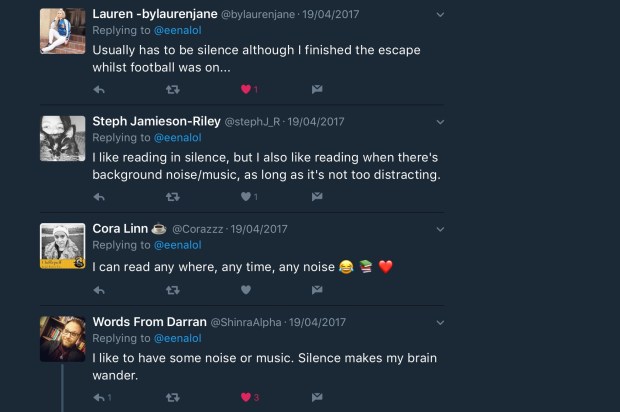Open the dropdown arrow on Lauren's tweet
The image size is (620, 412).
(x=441, y=15)
